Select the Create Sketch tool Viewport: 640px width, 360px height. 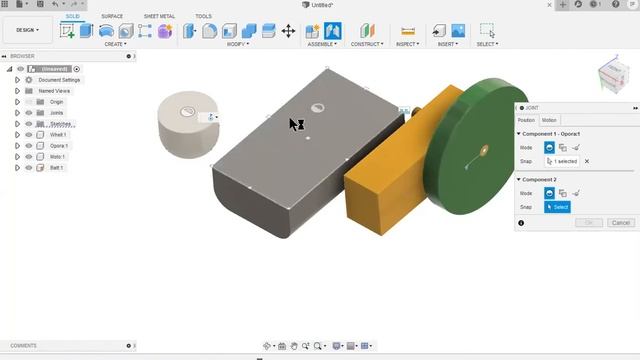pos(67,31)
